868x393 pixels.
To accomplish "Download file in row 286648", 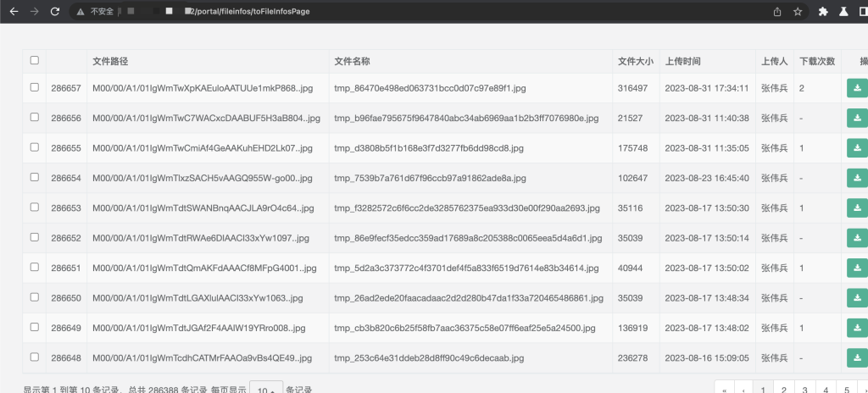I will click(x=858, y=357).
